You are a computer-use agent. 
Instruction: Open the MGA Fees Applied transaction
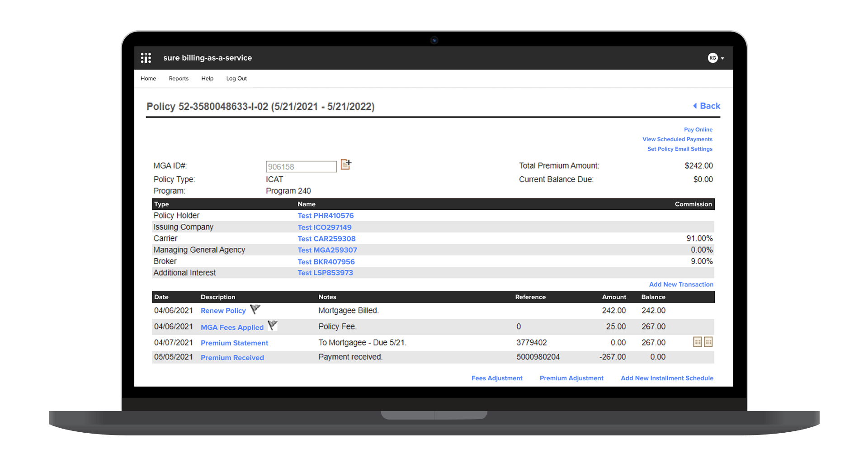coord(232,327)
